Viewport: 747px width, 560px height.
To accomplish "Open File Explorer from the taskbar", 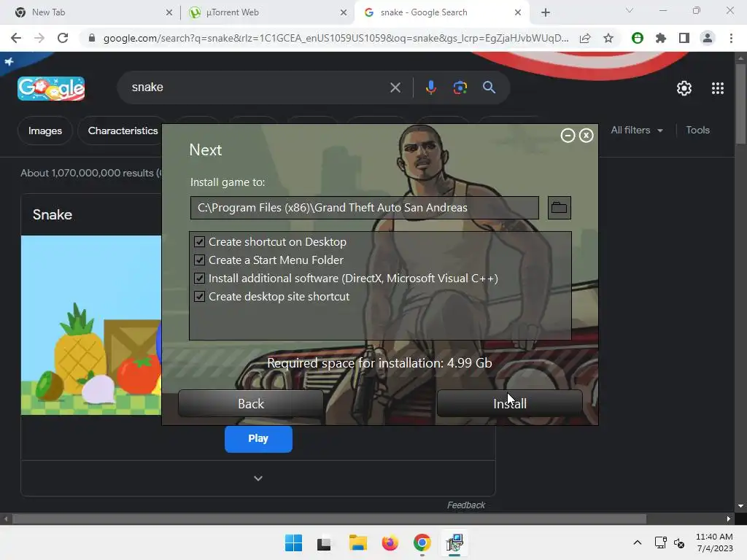I will [357, 542].
